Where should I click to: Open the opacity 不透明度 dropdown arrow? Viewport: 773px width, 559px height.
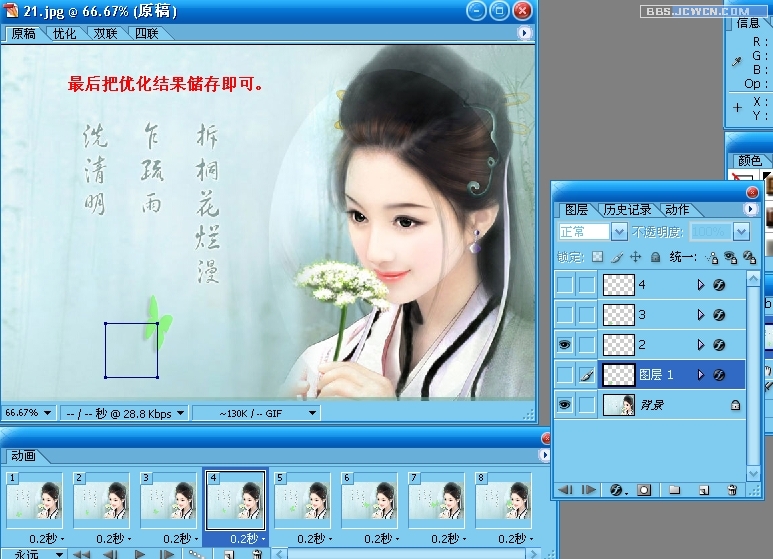click(x=741, y=231)
